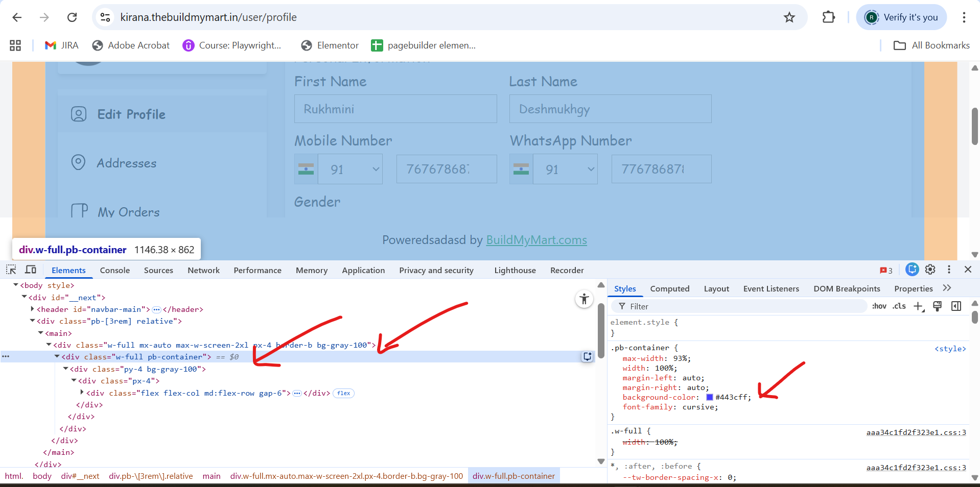Collapse the div py-4 bg-gray-100 node
The image size is (980, 487).
[65, 369]
